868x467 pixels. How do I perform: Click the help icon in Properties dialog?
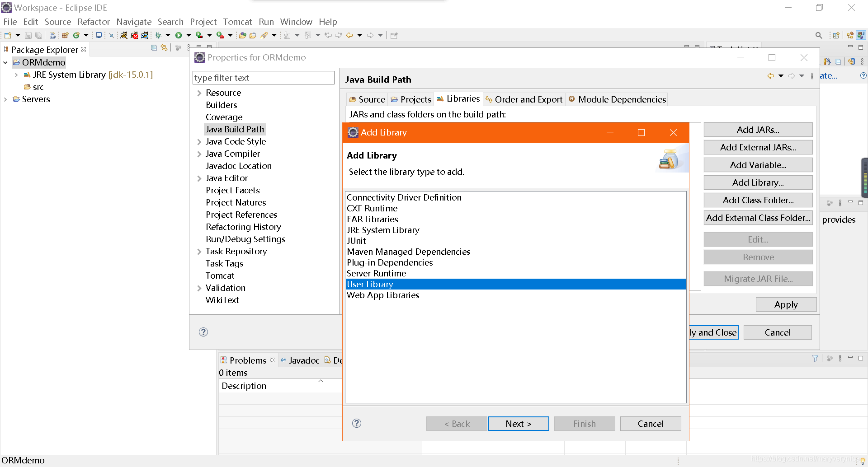[x=203, y=332]
